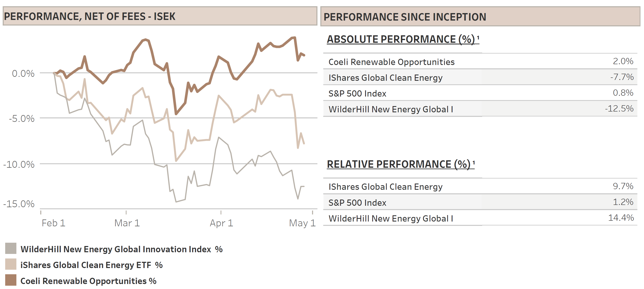Click the May 1 label on the x-axis

tap(302, 223)
